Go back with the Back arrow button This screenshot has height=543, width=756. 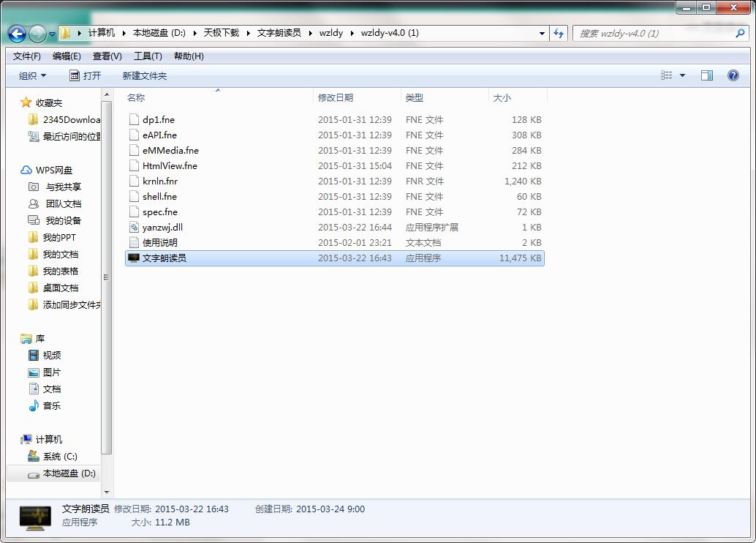pos(18,34)
